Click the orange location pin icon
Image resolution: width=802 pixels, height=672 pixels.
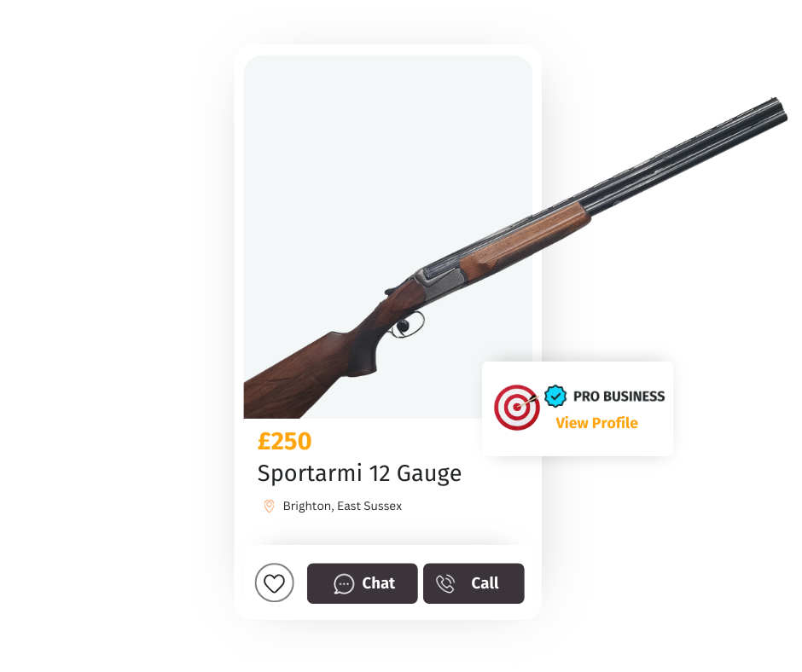[x=269, y=506]
